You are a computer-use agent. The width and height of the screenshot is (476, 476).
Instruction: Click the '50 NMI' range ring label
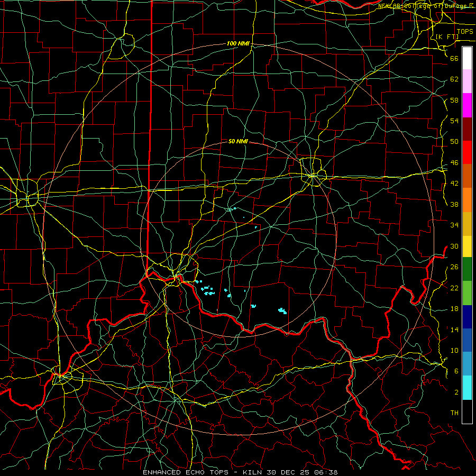pyautogui.click(x=238, y=141)
